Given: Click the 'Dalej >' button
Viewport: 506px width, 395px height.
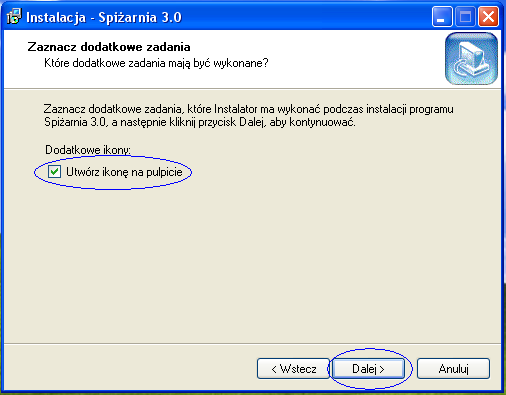Looking at the screenshot, I should 368,369.
